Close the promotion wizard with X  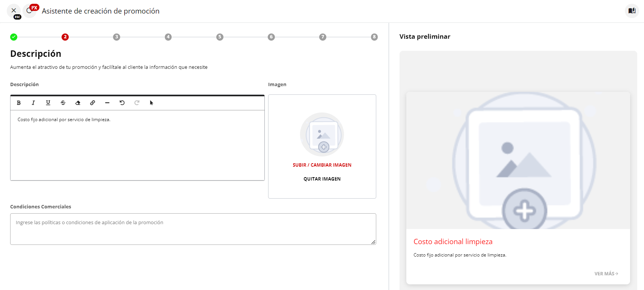click(14, 11)
